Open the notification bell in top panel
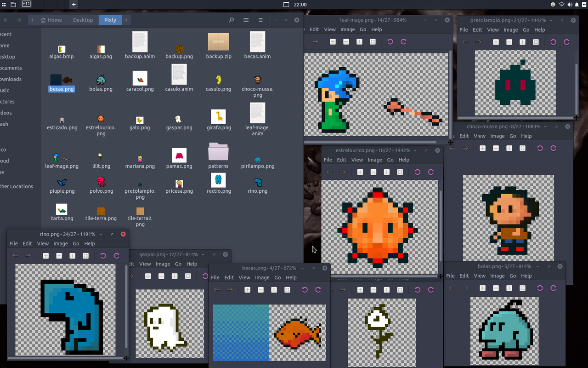The height and width of the screenshot is (368, 588). point(577,5)
